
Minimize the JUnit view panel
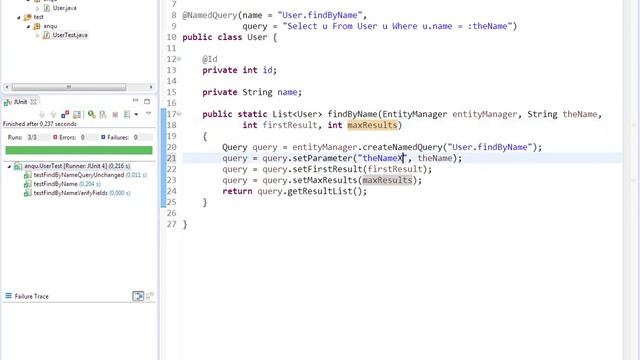tap(136, 100)
